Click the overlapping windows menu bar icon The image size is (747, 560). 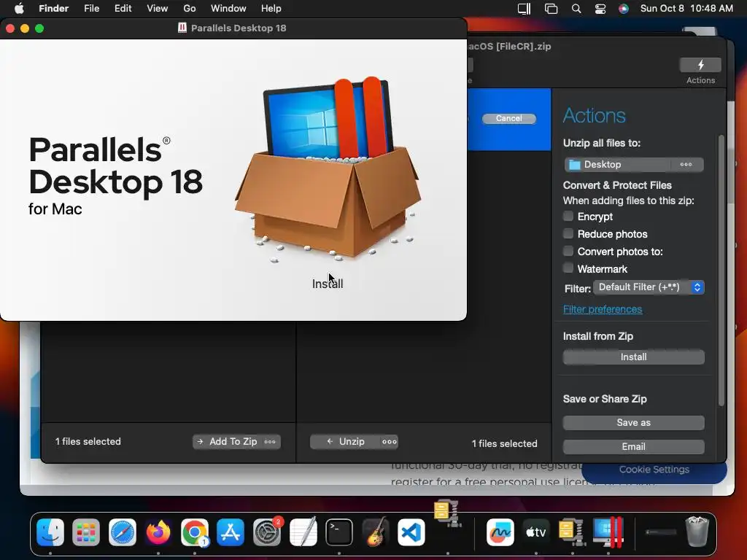[x=551, y=9]
